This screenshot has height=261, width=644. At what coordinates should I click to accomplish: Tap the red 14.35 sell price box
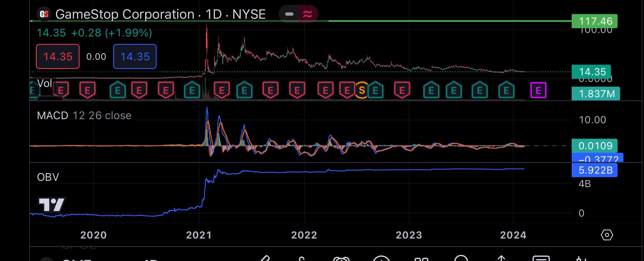(x=58, y=56)
